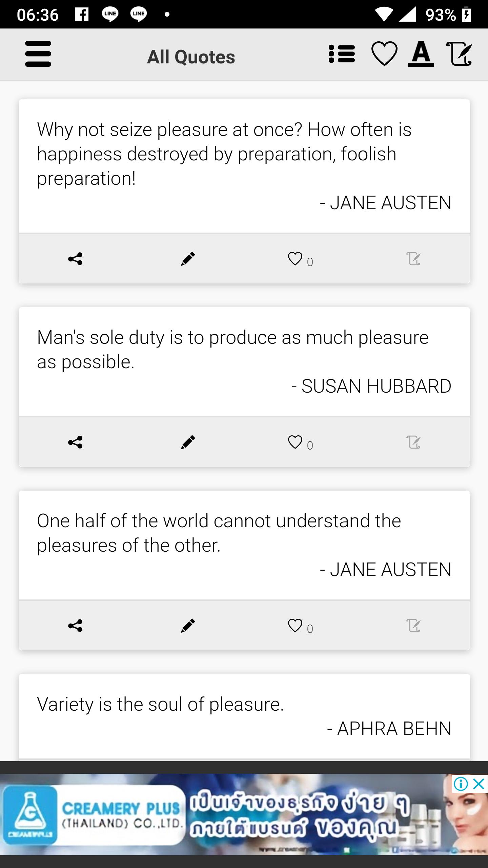Tap the write quote icon in header
This screenshot has height=868, width=488.
pyautogui.click(x=459, y=54)
